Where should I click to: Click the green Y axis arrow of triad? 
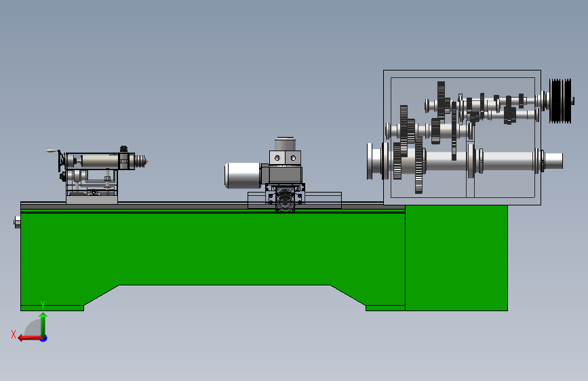tap(43, 325)
